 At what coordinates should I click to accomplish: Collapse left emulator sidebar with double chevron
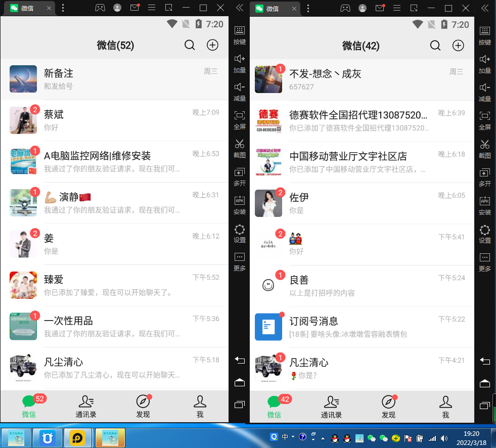pyautogui.click(x=240, y=8)
